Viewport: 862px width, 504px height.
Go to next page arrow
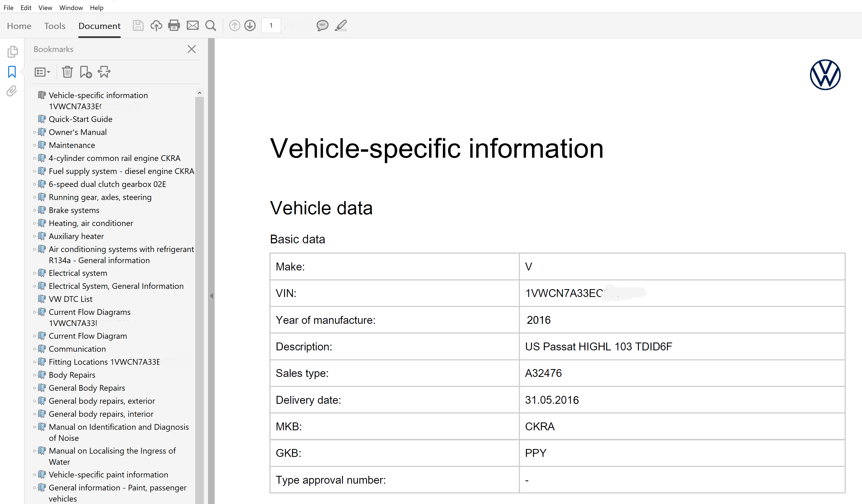tap(250, 26)
